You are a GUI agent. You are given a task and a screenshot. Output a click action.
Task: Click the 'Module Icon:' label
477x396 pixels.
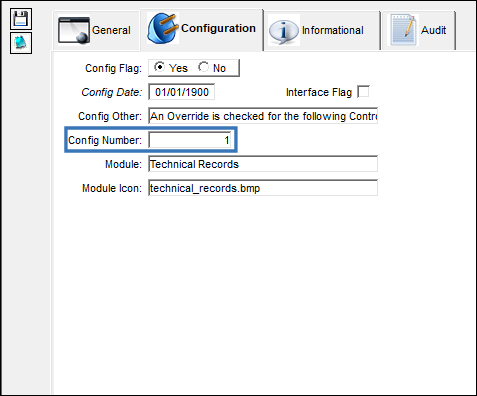[x=112, y=188]
